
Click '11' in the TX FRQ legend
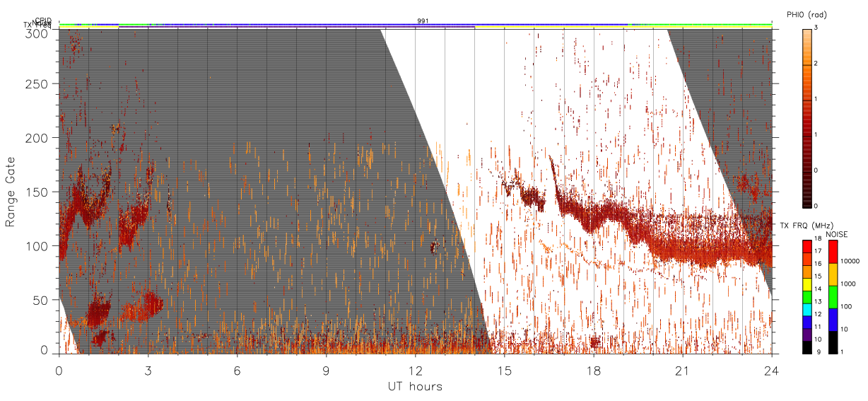point(818,327)
